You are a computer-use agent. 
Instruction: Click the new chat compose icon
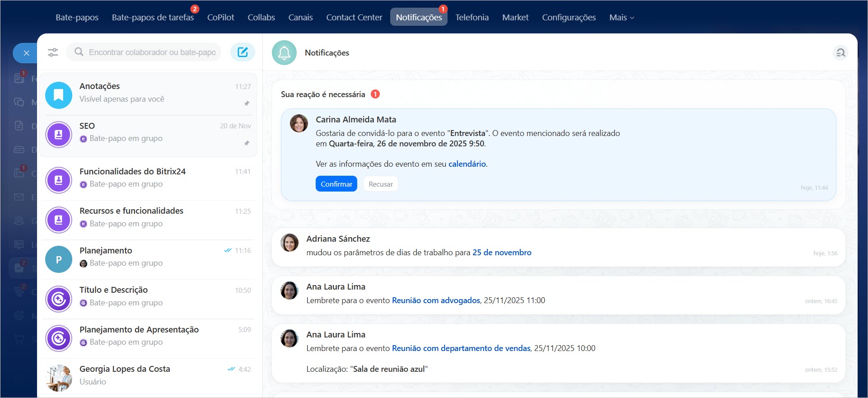coord(243,52)
